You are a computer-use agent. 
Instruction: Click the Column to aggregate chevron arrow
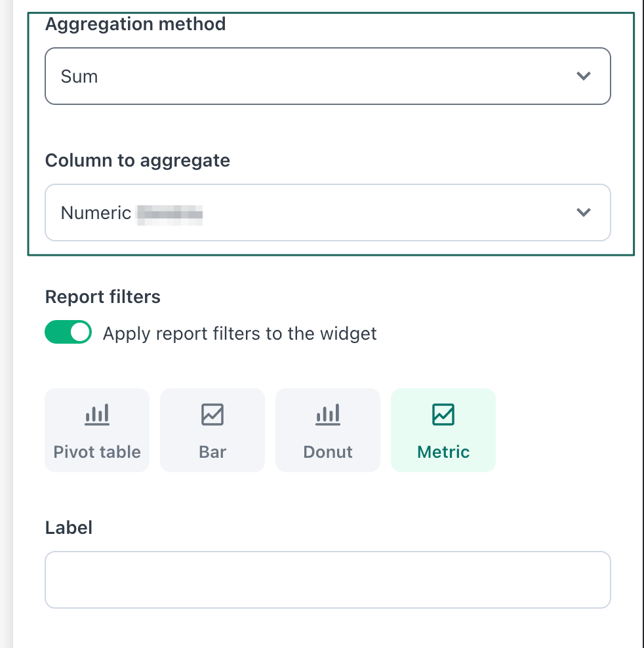tap(583, 213)
